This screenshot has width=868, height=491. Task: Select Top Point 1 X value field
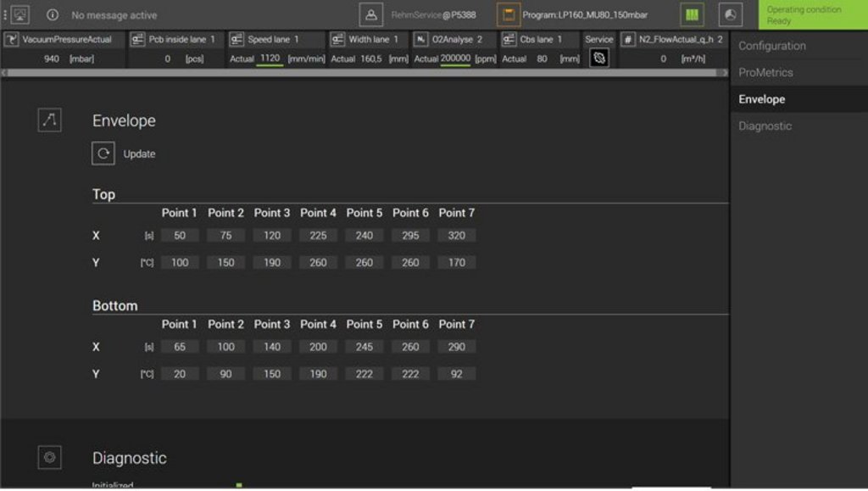(180, 236)
